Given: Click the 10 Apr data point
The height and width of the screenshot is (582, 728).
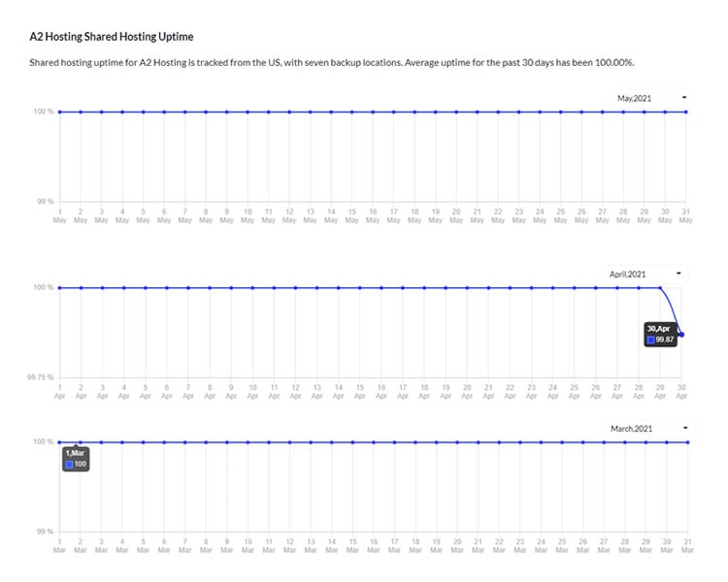Looking at the screenshot, I should point(252,288).
